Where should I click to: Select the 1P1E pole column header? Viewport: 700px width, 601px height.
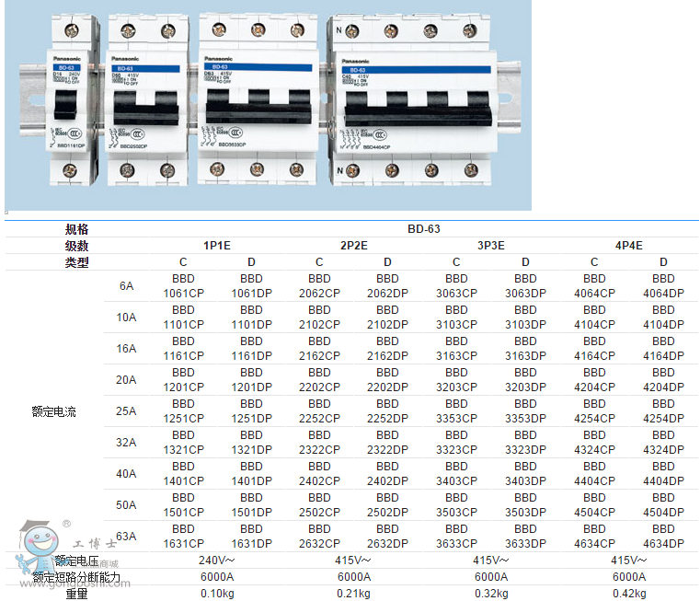(x=217, y=246)
